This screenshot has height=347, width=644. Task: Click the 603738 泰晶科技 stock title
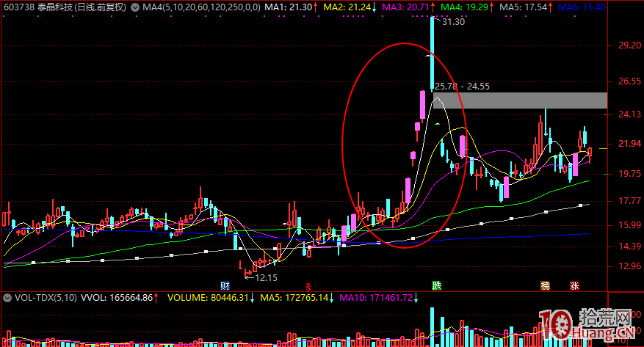pos(65,7)
